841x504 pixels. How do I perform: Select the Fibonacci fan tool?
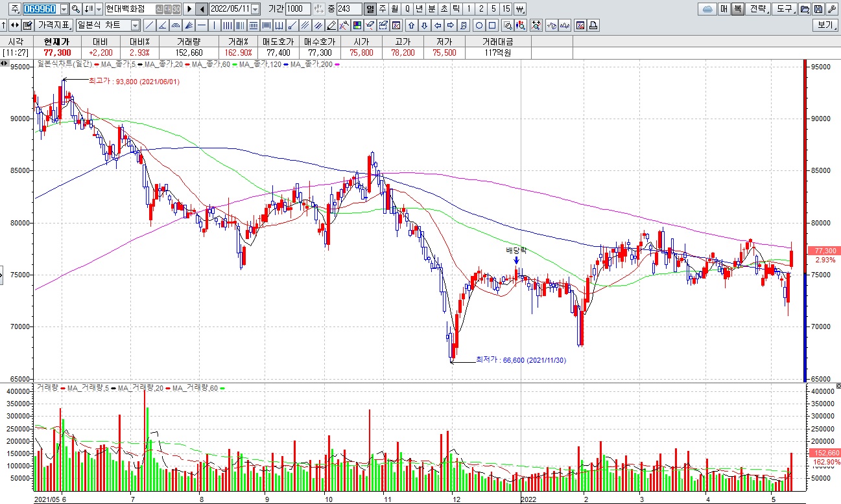click(188, 25)
